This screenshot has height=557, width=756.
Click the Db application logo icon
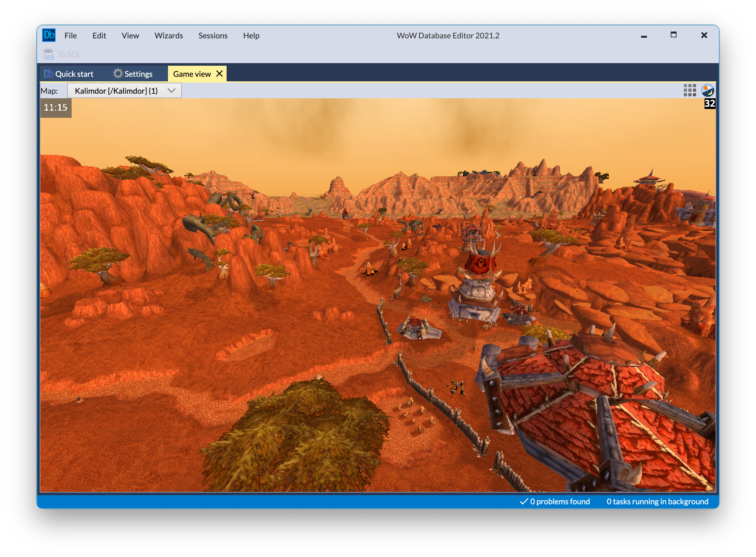49,35
